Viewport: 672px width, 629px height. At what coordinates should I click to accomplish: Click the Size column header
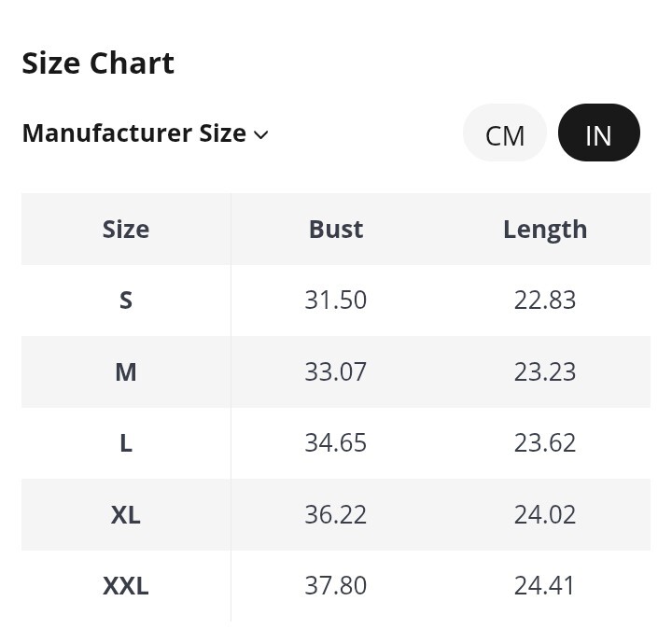click(x=126, y=230)
